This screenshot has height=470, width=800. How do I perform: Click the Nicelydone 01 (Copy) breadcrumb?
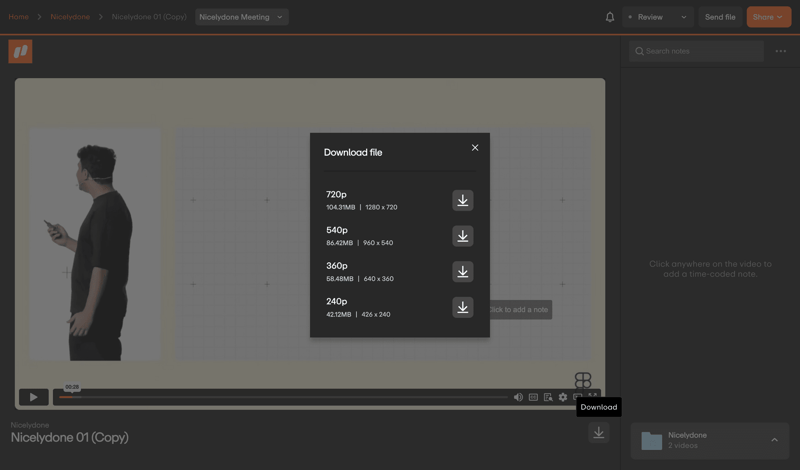point(149,17)
